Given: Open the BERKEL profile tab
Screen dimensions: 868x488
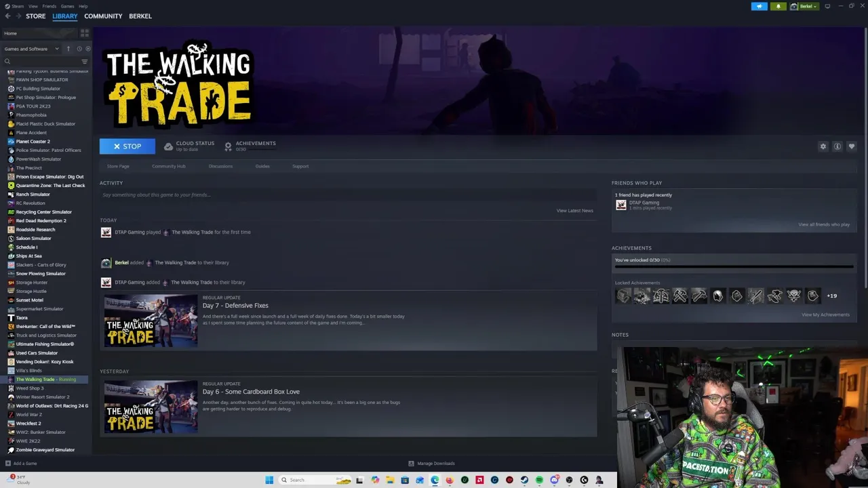Looking at the screenshot, I should 140,16.
